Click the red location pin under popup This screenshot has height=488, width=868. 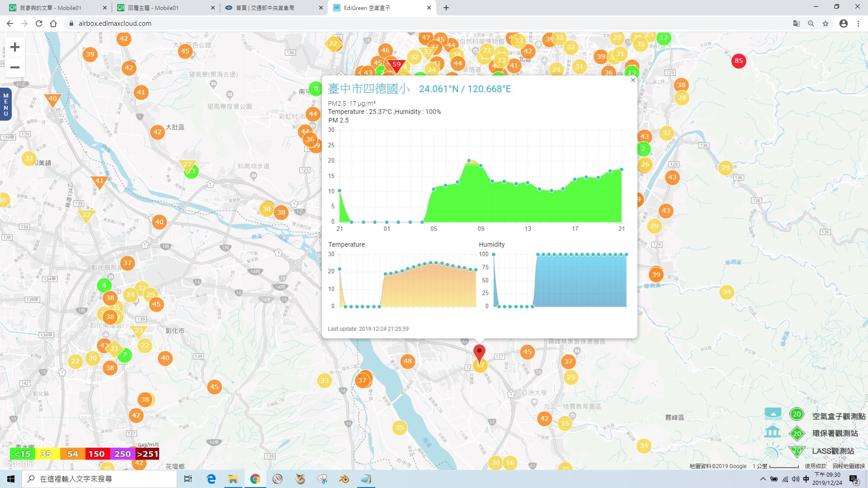479,353
